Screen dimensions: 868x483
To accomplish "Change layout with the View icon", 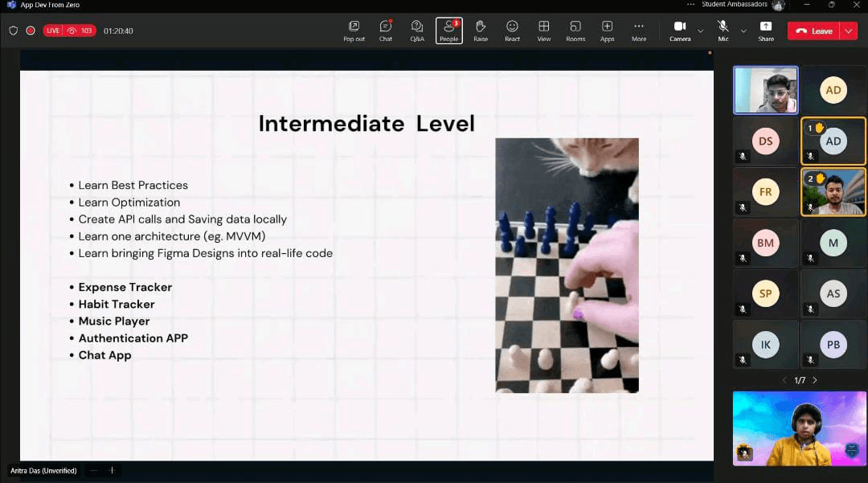I will coord(544,30).
